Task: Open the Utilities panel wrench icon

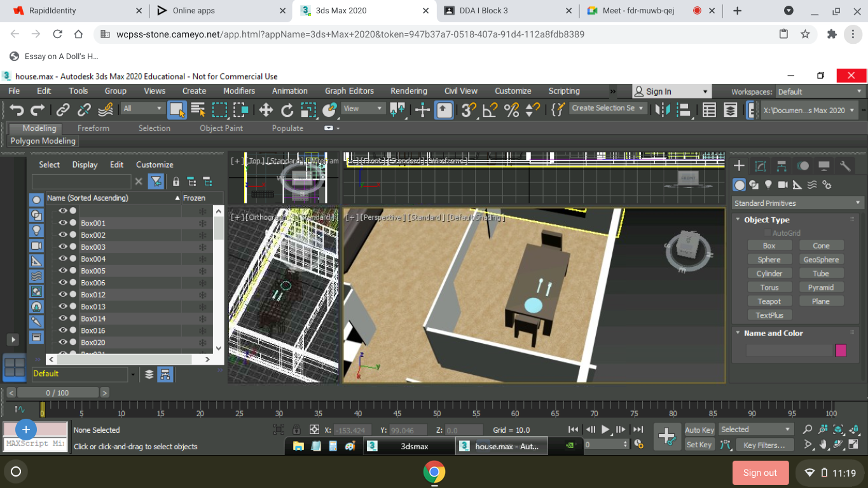Action: 844,165
